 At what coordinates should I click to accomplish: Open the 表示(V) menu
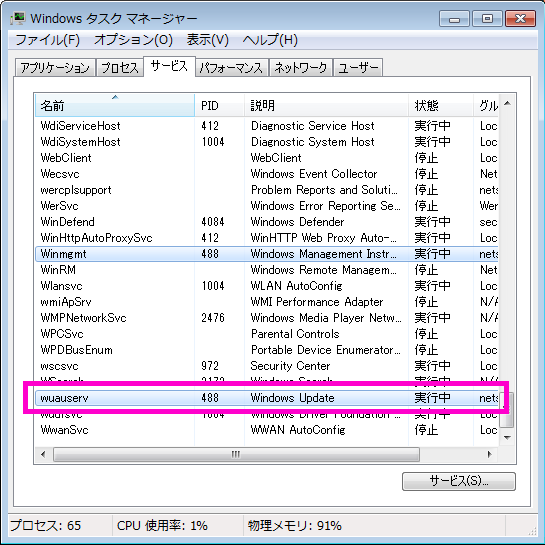click(208, 40)
